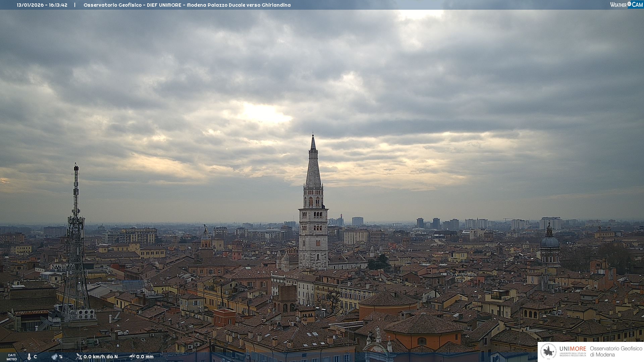Click the 0.0 mm rainfall reading
Screen dimensions: 644x362
coord(145,357)
